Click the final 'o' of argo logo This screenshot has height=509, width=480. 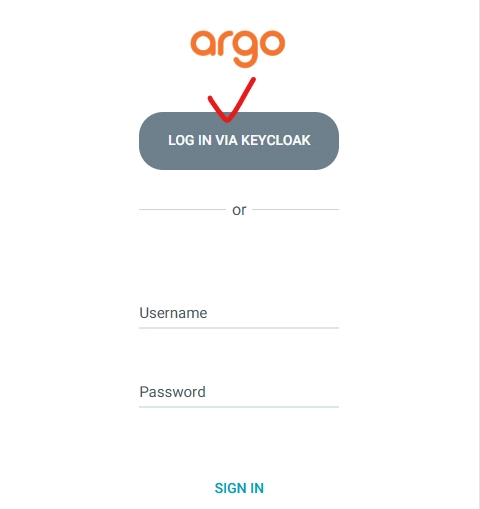coord(273,43)
